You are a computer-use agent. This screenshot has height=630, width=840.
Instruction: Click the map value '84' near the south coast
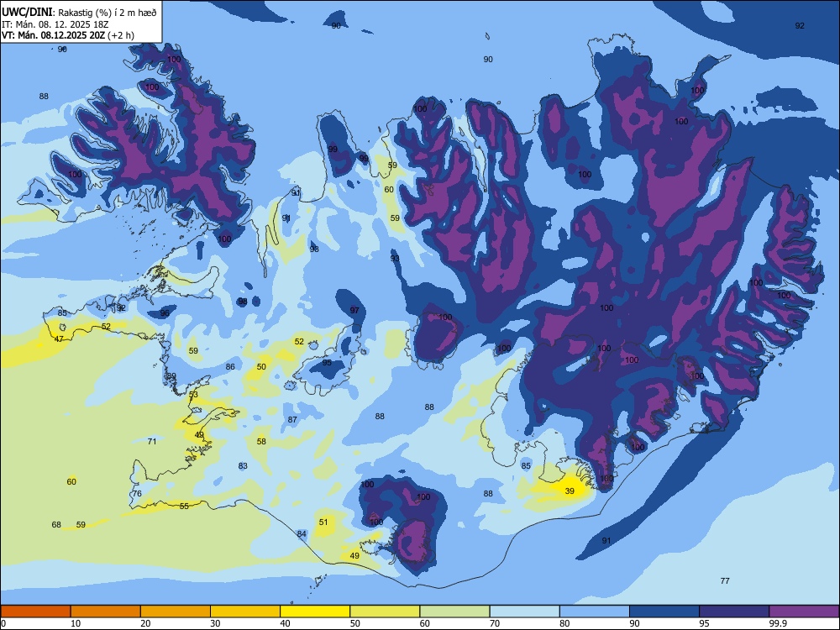302,533
